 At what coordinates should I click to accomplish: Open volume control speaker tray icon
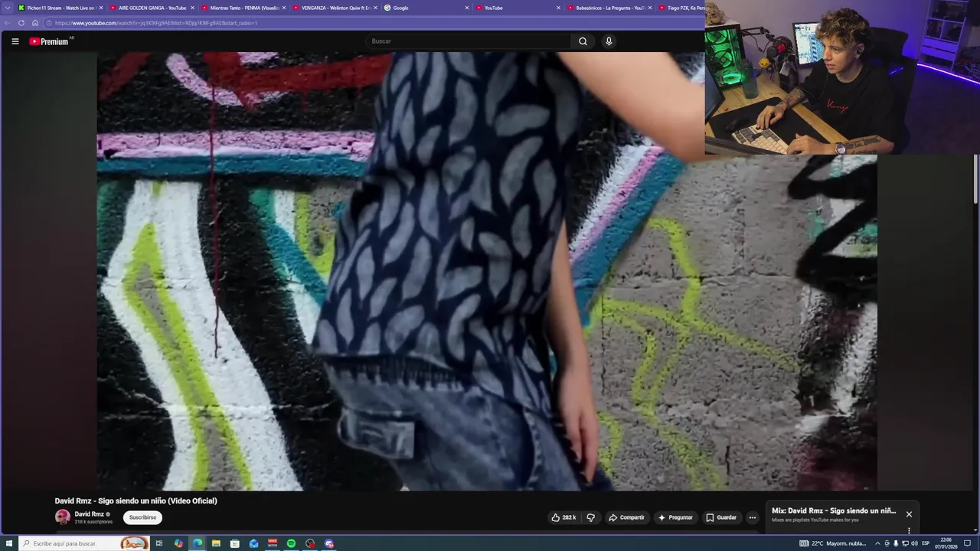(914, 543)
